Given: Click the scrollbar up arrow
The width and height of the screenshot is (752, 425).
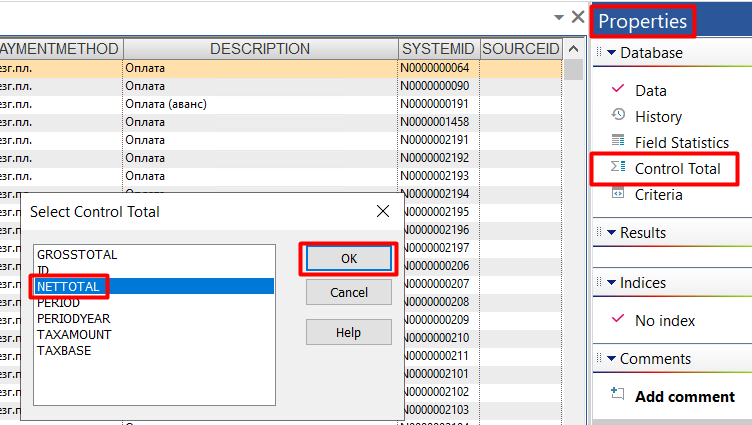Looking at the screenshot, I should click(x=573, y=49).
